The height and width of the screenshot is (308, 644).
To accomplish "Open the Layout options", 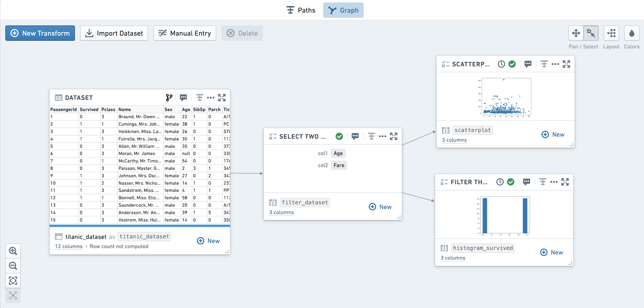I will (x=611, y=33).
